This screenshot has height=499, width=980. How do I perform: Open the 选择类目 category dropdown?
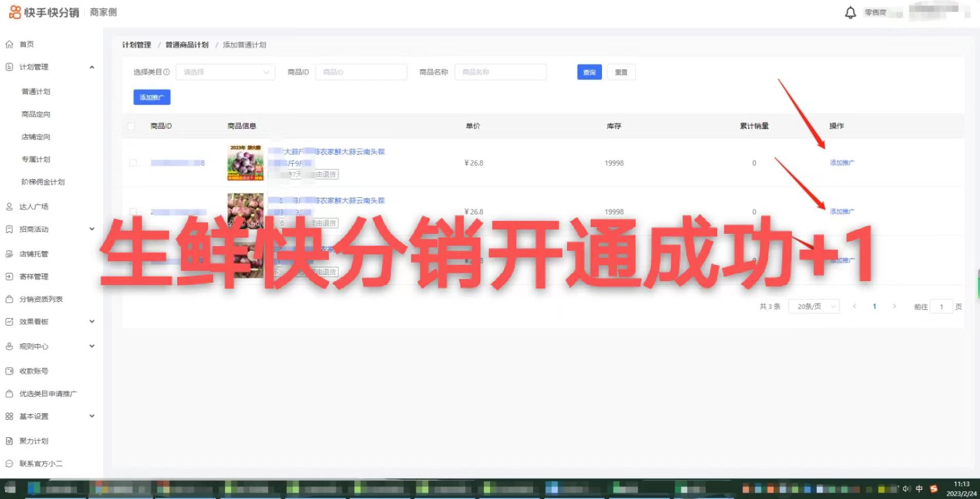coord(225,72)
